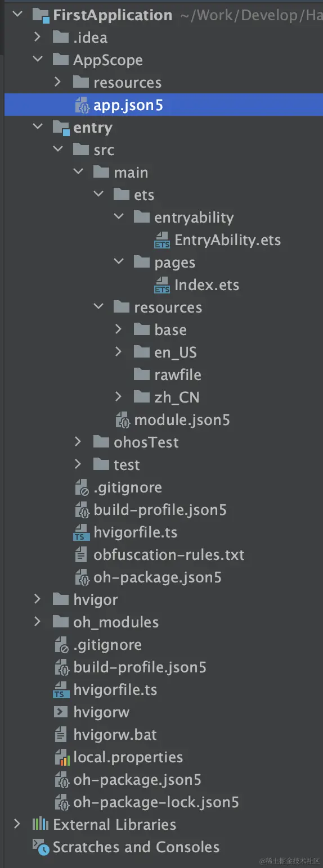
Task: Click the obfuscation-rules.txt file icon
Action: click(82, 555)
